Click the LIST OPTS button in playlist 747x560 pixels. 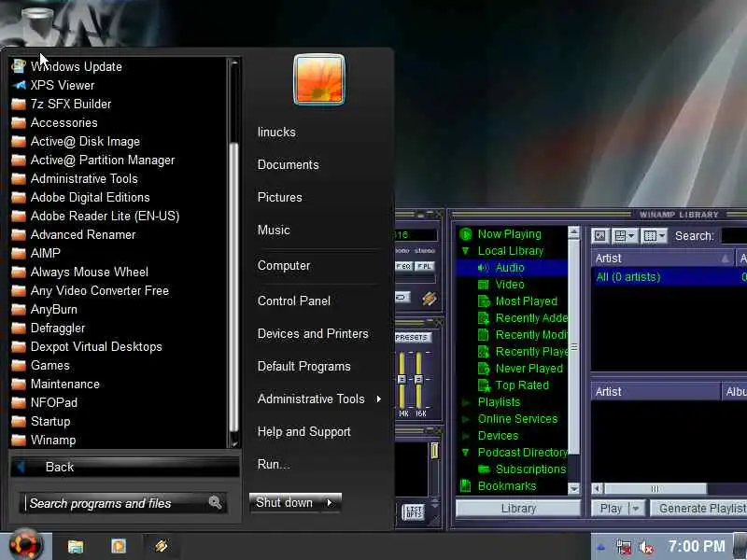(x=413, y=512)
